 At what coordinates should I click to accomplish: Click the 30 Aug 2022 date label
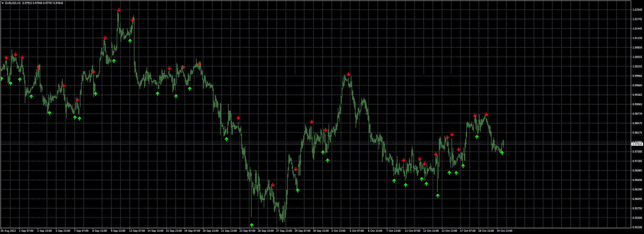click(8, 231)
